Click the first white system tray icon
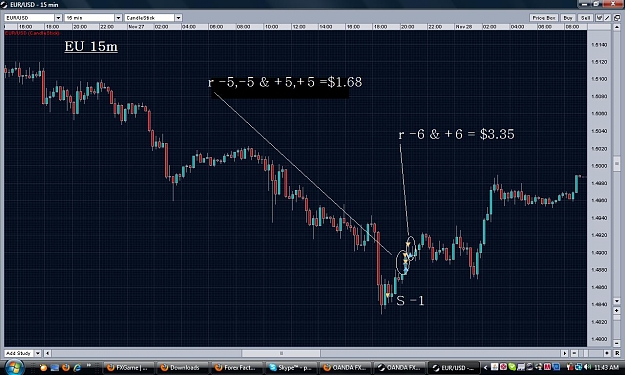Image resolution: width=625 pixels, height=375 pixels. pyautogui.click(x=495, y=367)
